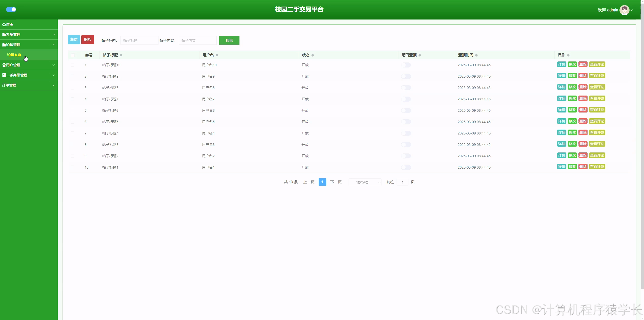Viewport: 644px width, 320px height.
Task: Click the admin avatar icon
Action: 624,10
